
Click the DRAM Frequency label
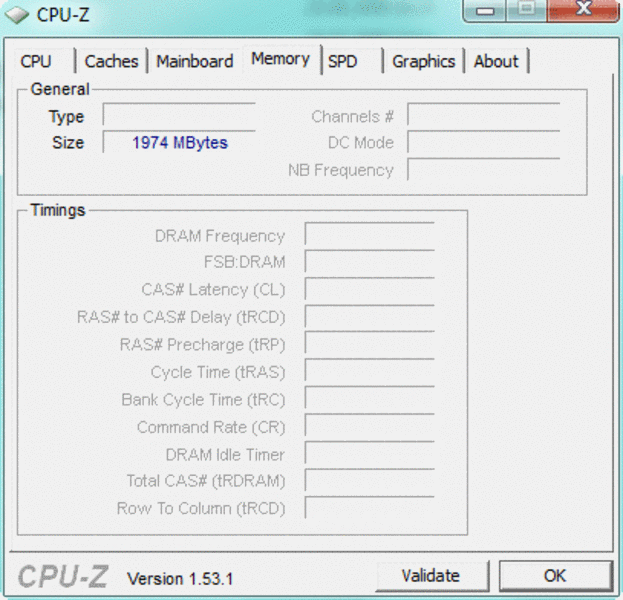tap(220, 236)
